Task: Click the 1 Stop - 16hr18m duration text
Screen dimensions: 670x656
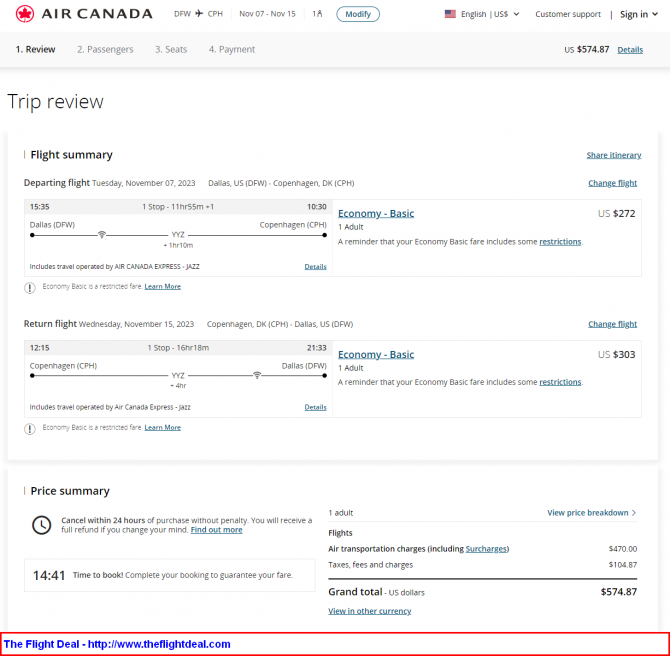Action: 178,348
